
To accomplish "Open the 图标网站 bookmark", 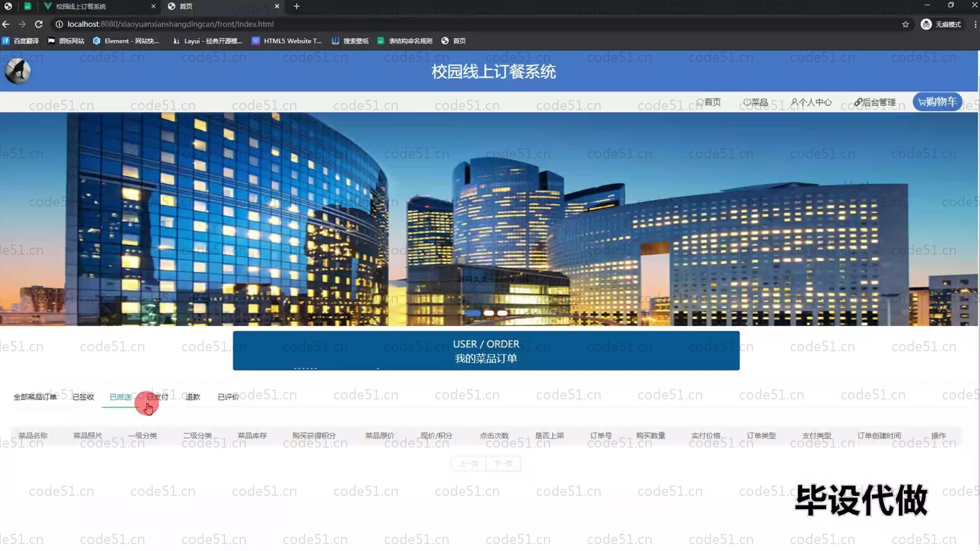I will (66, 41).
